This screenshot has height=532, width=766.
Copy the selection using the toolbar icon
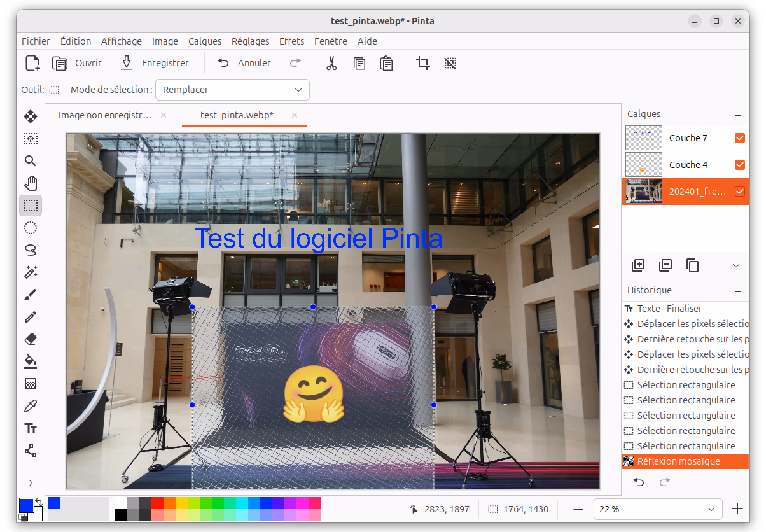[x=359, y=63]
